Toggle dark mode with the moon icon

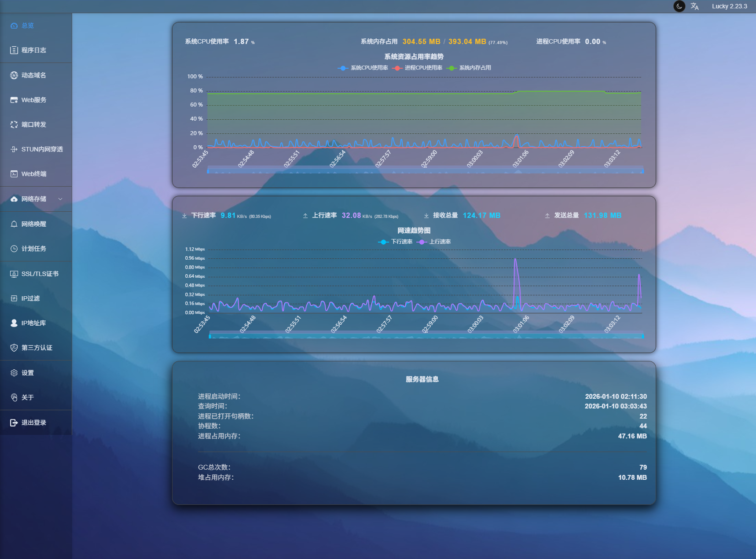679,7
